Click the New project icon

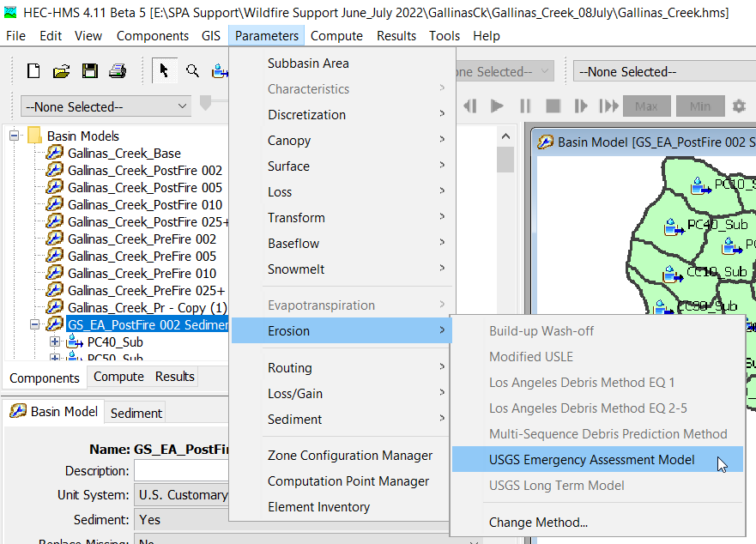tap(33, 71)
